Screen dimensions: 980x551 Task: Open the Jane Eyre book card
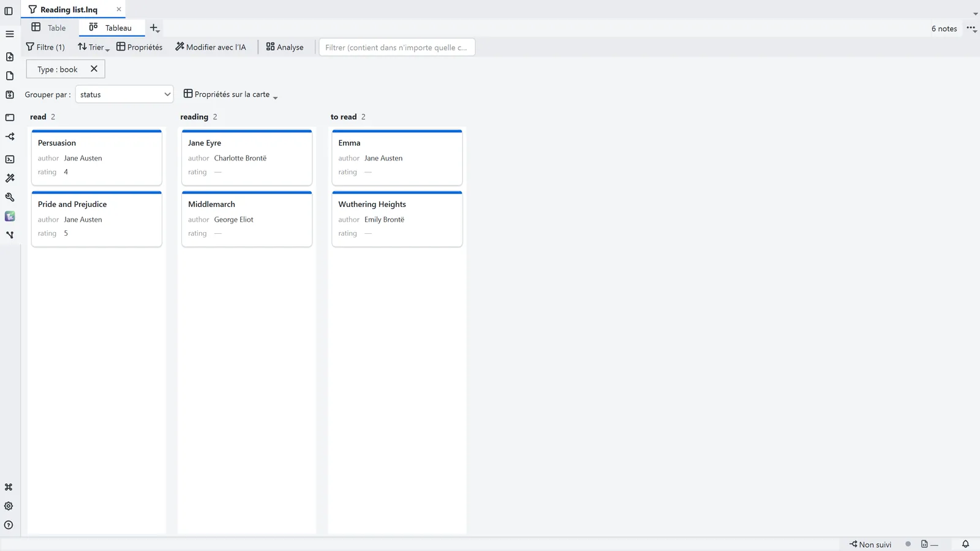[247, 157]
